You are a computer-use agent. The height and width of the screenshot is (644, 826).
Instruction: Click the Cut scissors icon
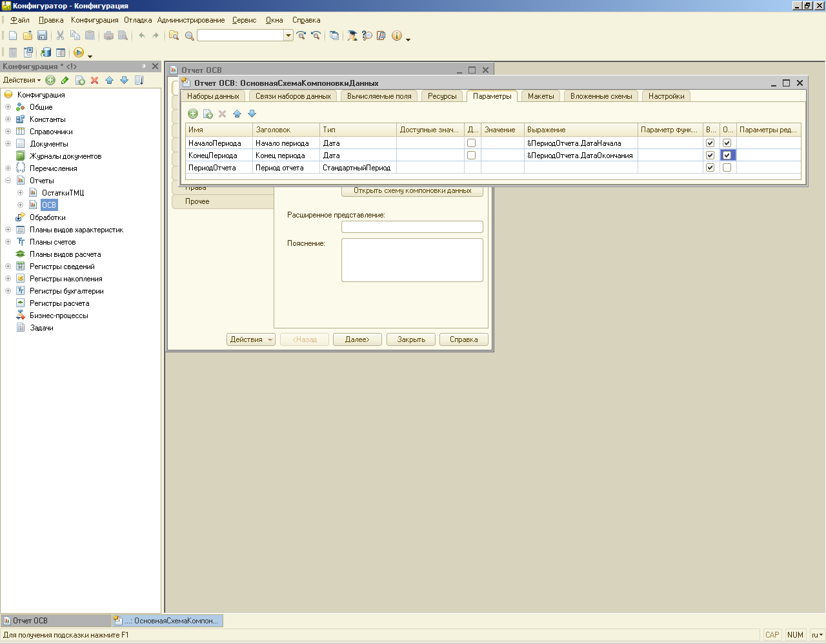tap(60, 35)
